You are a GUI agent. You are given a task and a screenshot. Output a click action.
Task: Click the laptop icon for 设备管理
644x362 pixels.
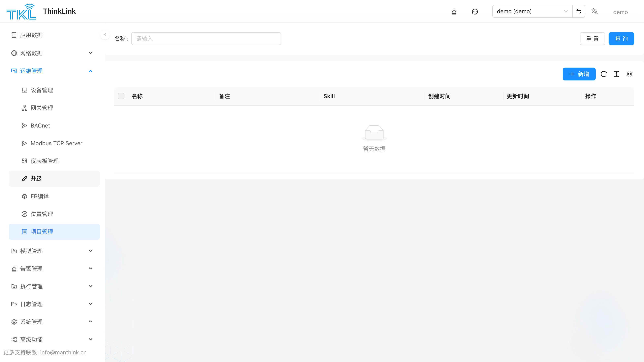pyautogui.click(x=25, y=90)
